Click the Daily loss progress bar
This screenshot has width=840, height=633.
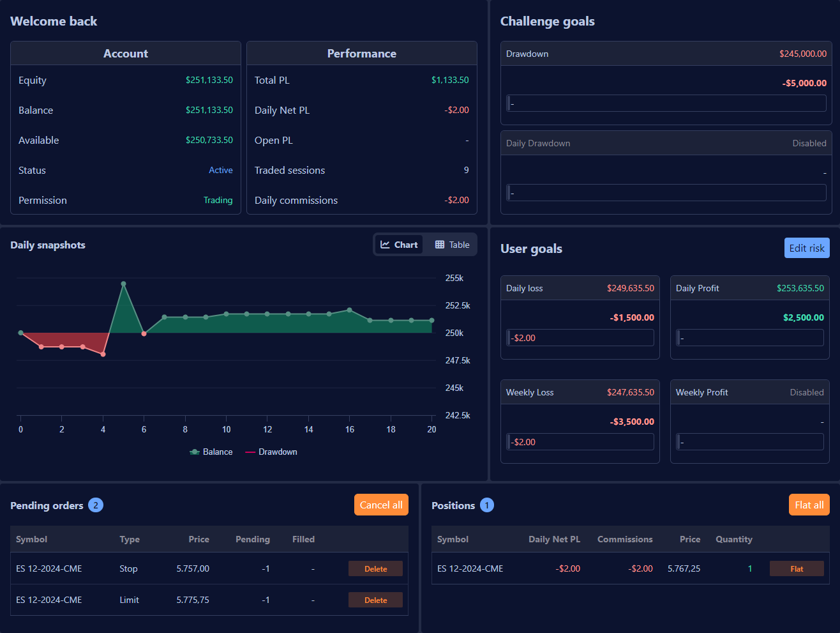click(x=580, y=338)
